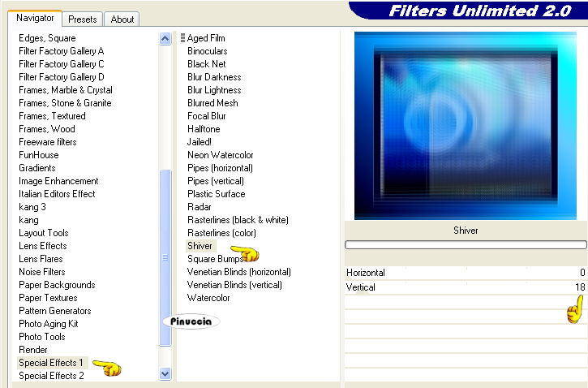Select Special Effects 1 category
Viewport: 588px width, 388px height.
51,363
